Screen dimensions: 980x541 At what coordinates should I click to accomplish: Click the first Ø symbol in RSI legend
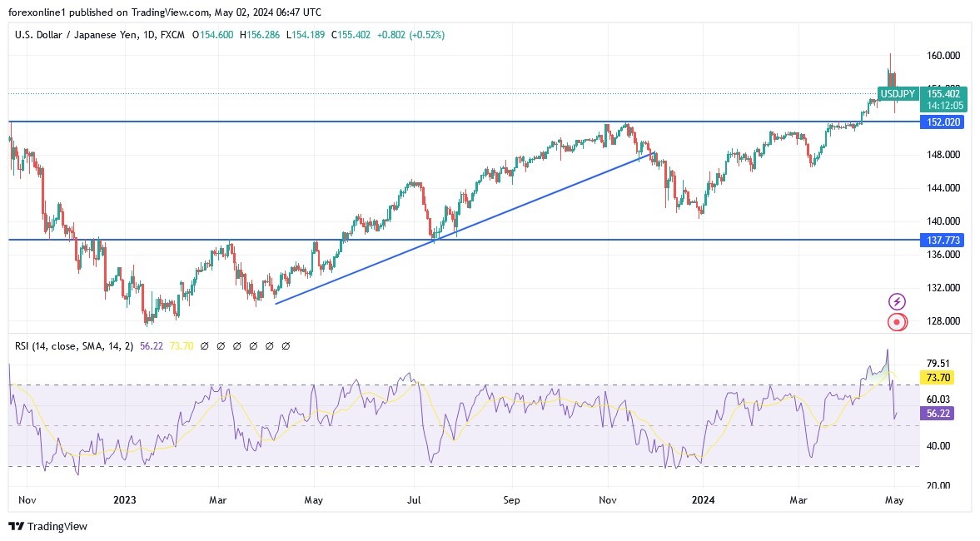click(204, 345)
